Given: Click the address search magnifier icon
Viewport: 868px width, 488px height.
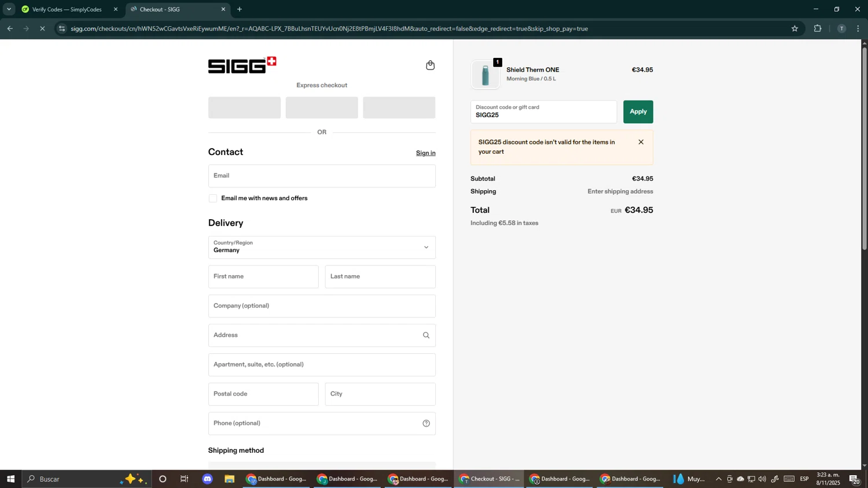Looking at the screenshot, I should point(426,335).
